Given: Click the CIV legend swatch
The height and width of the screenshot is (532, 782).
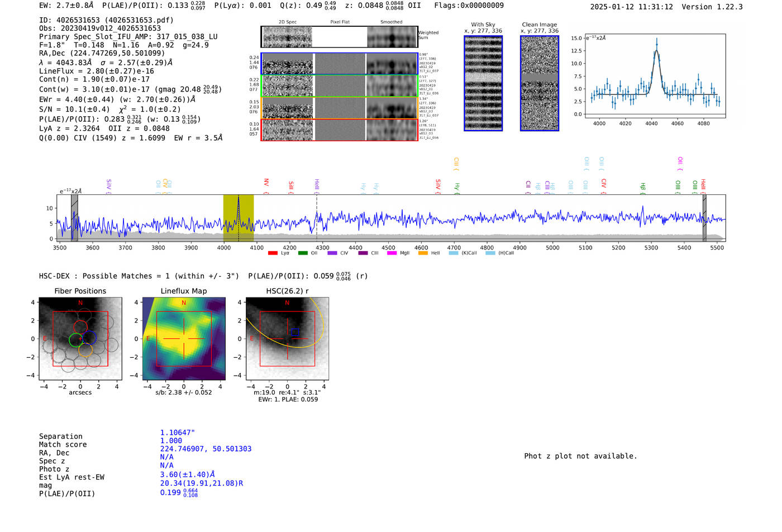Looking at the screenshot, I should [332, 253].
